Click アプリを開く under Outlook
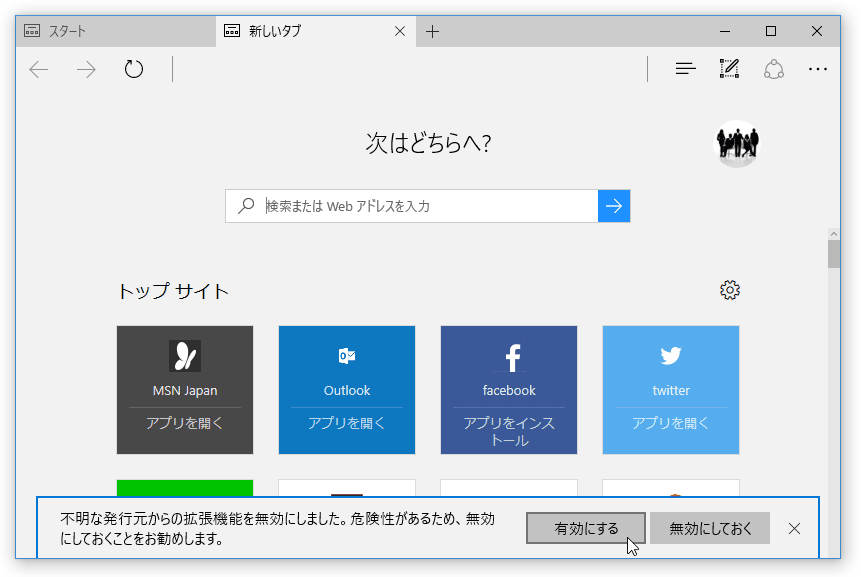The width and height of the screenshot is (861, 577). coord(346,423)
